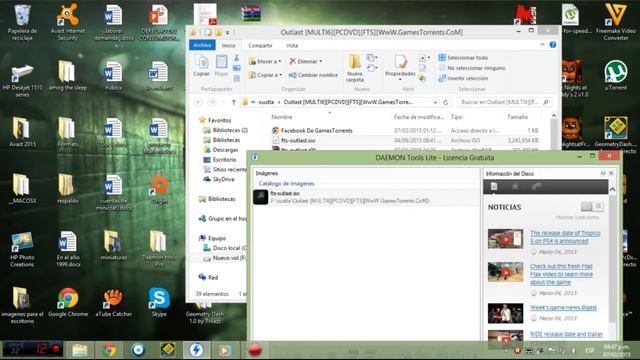
Task: Sort files by Nombre column
Action: [282, 117]
